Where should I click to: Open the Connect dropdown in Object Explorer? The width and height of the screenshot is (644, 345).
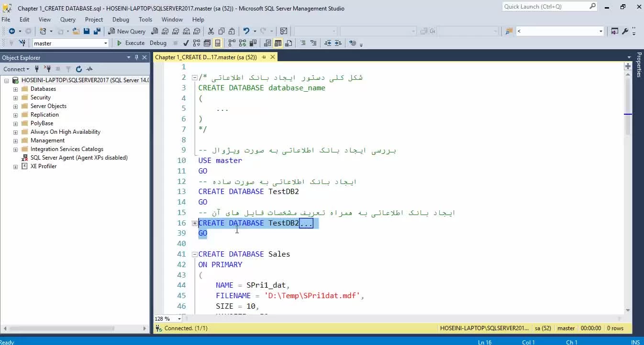[16, 69]
